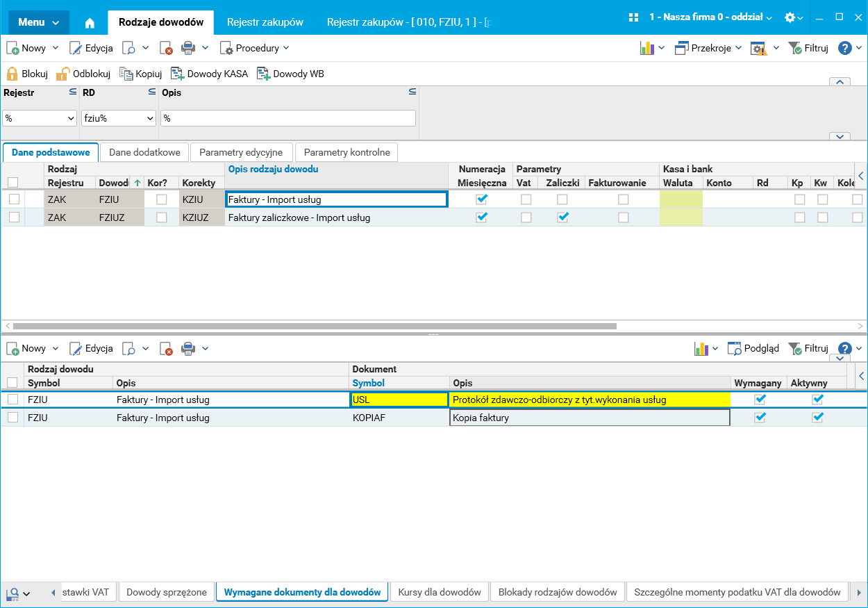Click the Opis filter input field

[x=288, y=118]
